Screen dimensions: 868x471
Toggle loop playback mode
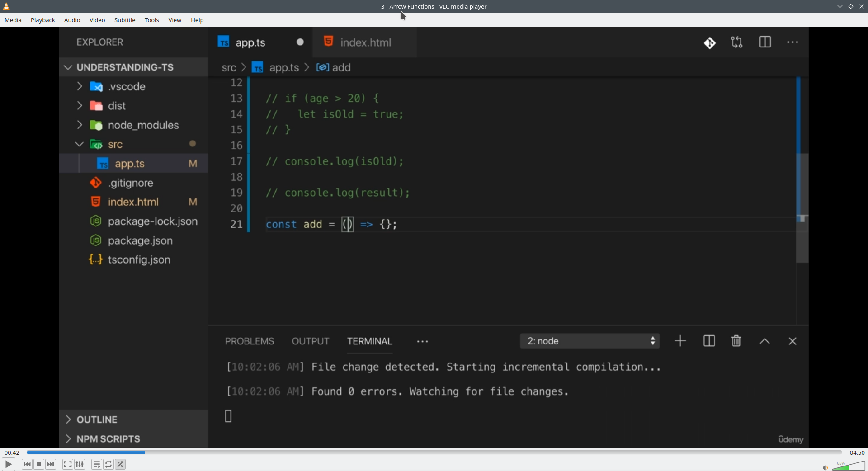point(108,464)
